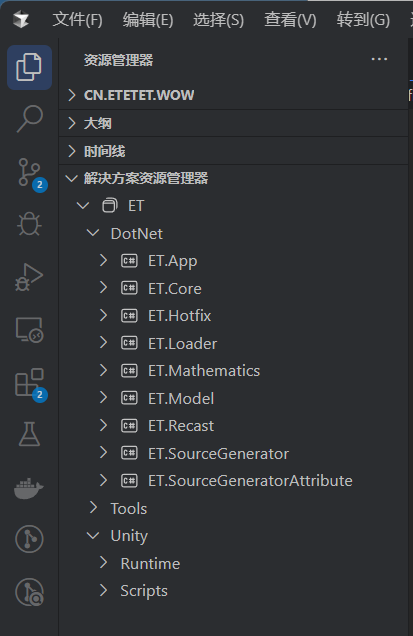Open the Run and Debug view
The height and width of the screenshot is (636, 413).
coord(29,277)
